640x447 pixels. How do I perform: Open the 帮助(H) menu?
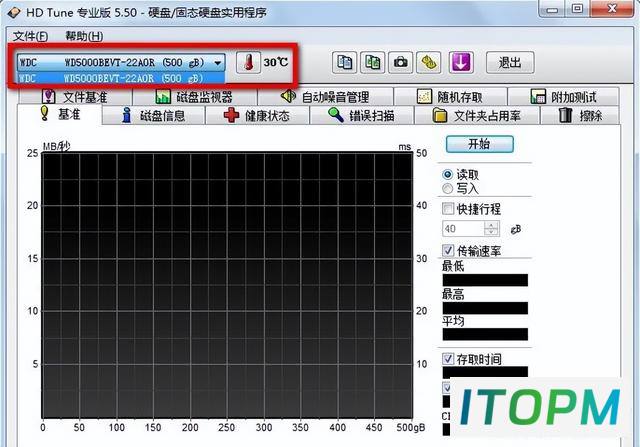[84, 36]
